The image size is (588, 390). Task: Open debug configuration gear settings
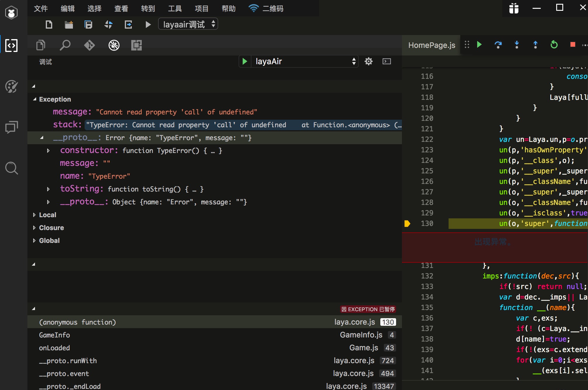[x=369, y=61]
